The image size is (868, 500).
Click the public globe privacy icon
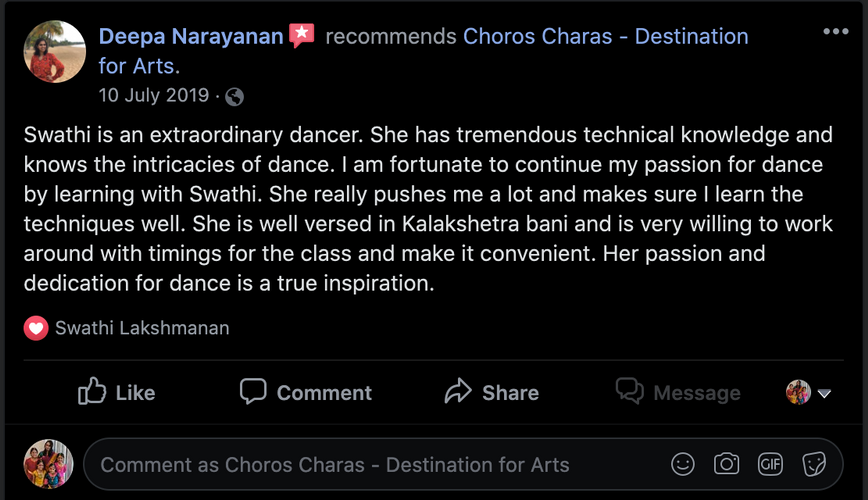pos(235,96)
